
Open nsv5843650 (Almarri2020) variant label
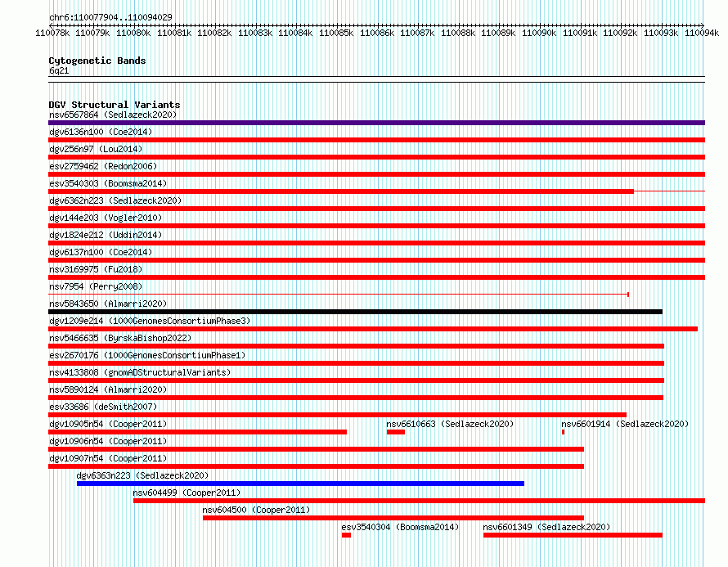(x=108, y=304)
